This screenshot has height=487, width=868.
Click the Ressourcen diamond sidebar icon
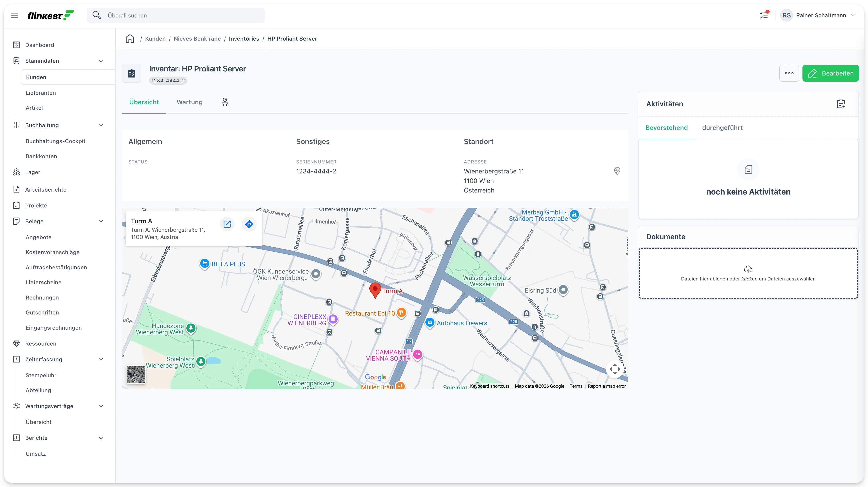coord(16,343)
